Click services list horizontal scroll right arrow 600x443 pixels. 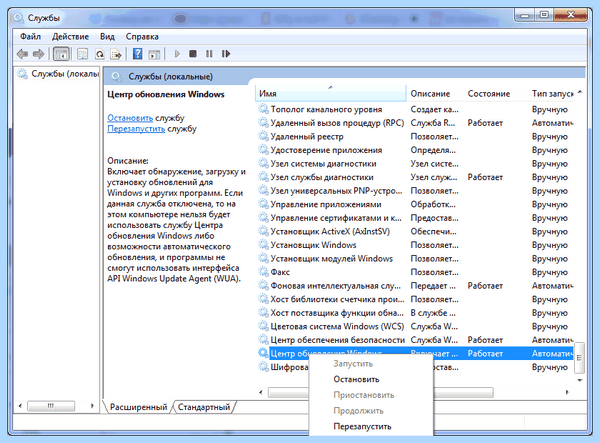pos(567,392)
